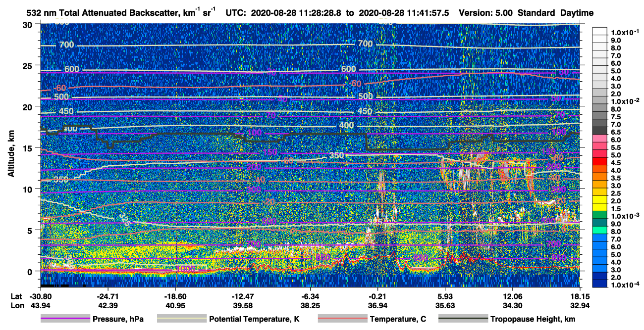Click the 'Lat' row label

(x=16, y=296)
